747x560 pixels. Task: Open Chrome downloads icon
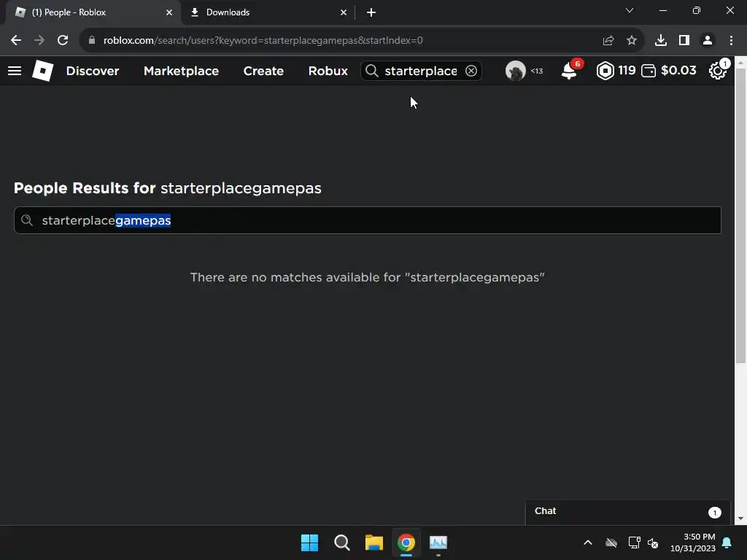click(661, 41)
